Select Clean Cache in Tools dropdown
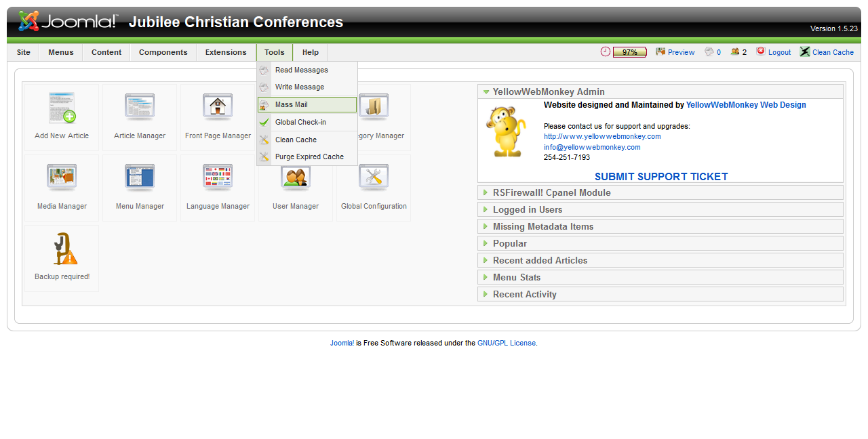 tap(307, 140)
